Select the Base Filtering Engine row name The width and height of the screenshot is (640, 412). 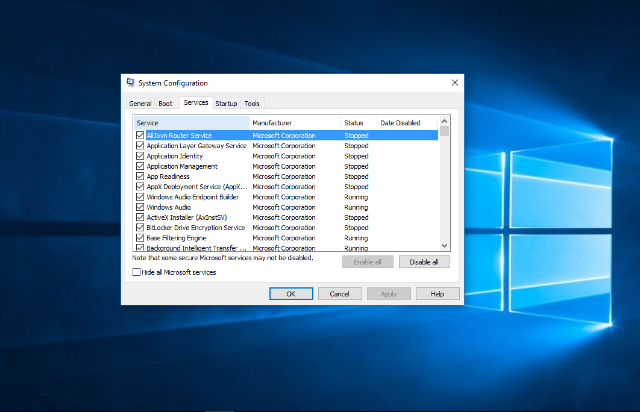[x=176, y=238]
